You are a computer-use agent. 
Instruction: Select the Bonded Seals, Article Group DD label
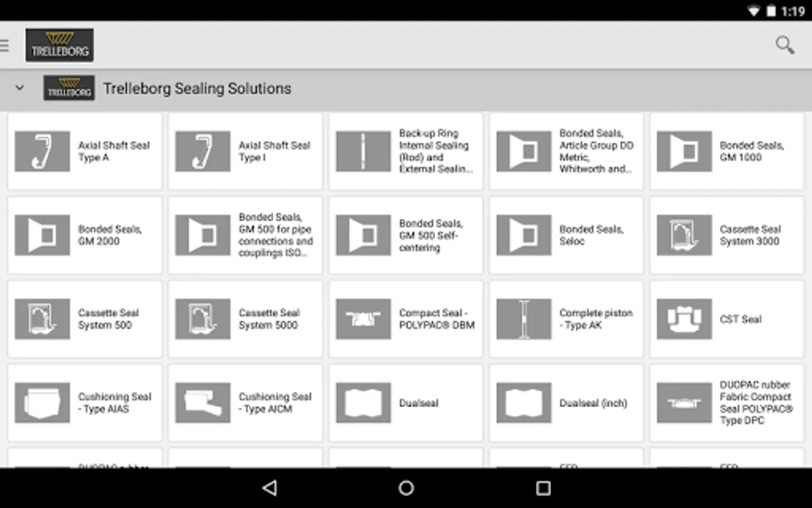coord(597,151)
